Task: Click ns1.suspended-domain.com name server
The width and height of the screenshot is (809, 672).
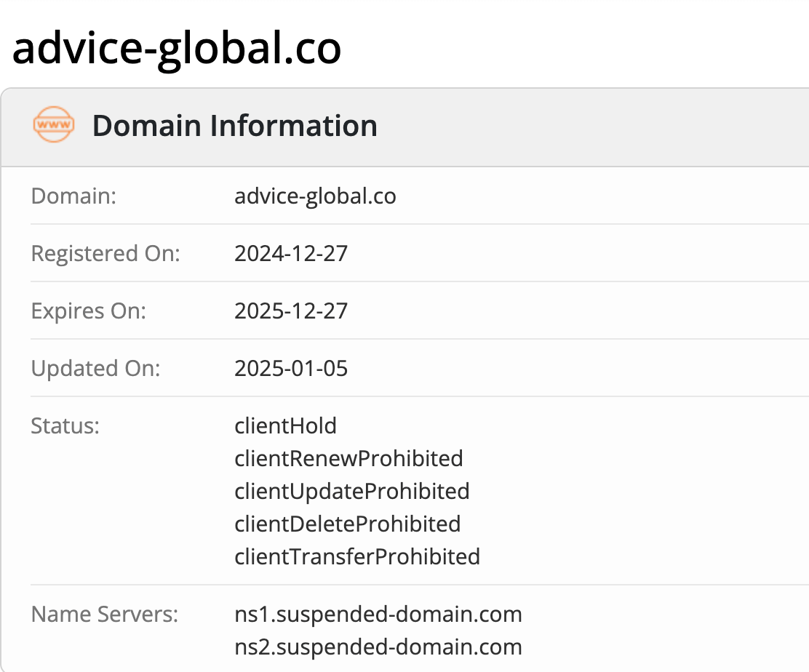Action: [x=378, y=615]
